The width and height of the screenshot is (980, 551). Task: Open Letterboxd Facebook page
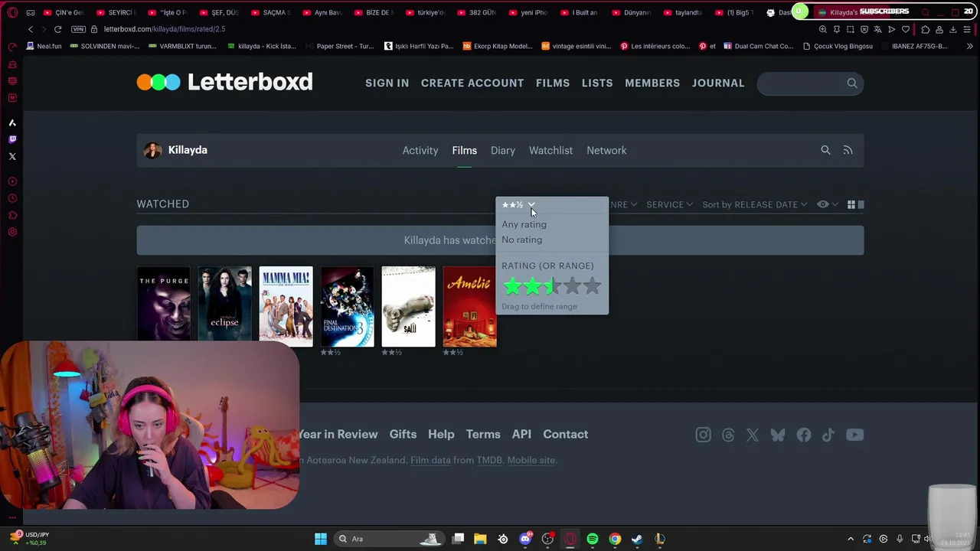click(804, 435)
